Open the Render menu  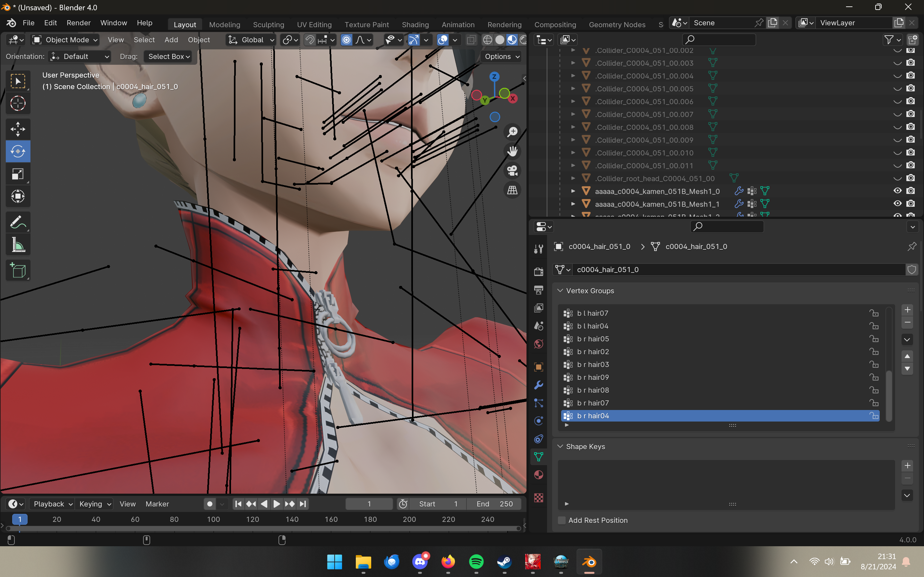tap(78, 23)
